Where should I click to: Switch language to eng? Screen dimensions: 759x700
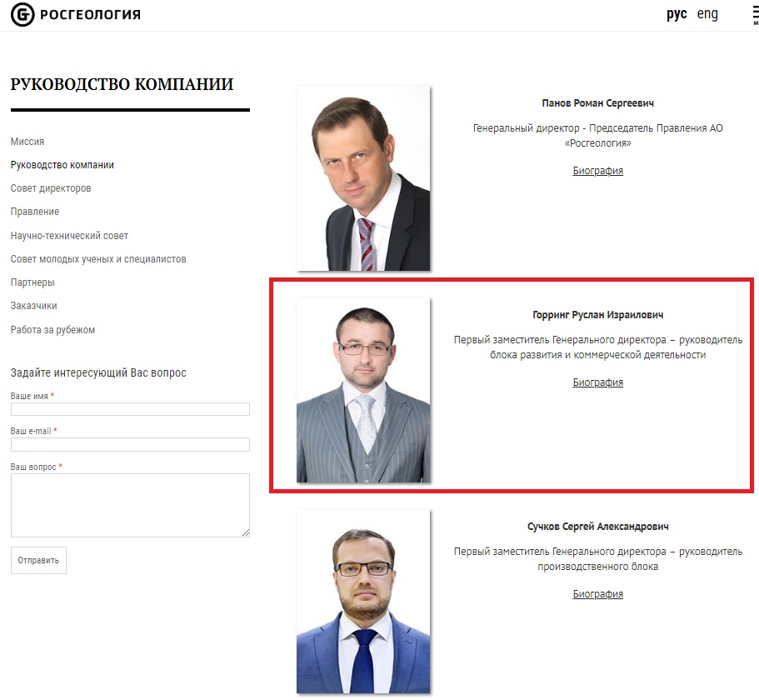[x=707, y=14]
